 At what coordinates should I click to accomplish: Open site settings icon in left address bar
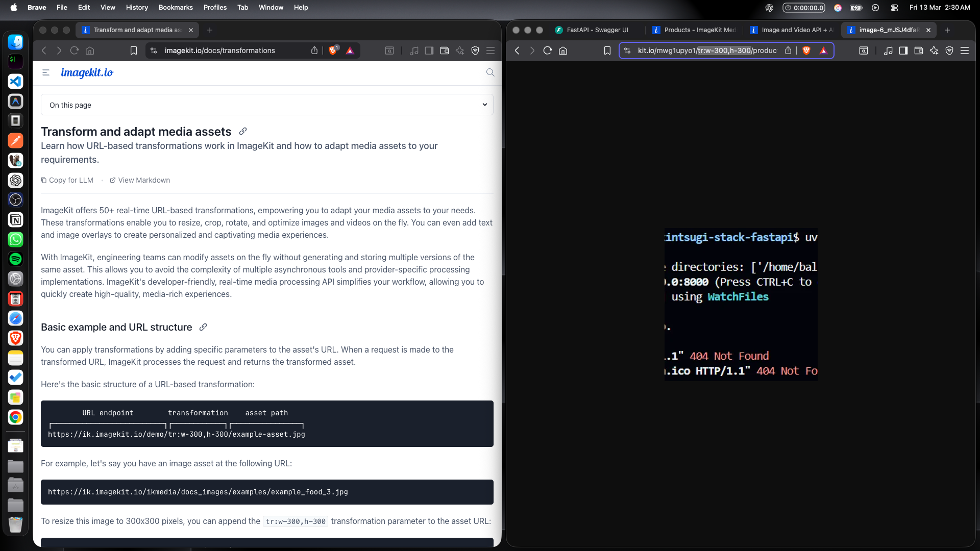[x=154, y=51]
